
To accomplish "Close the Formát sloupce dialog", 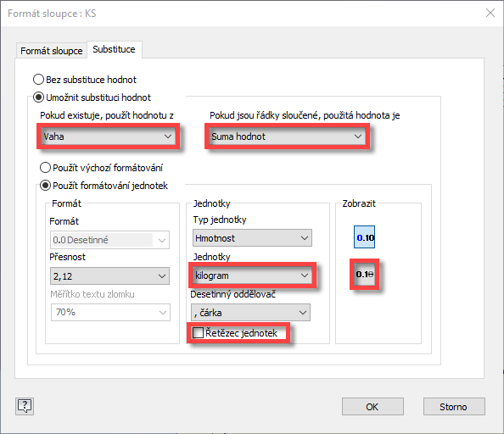I will point(490,14).
